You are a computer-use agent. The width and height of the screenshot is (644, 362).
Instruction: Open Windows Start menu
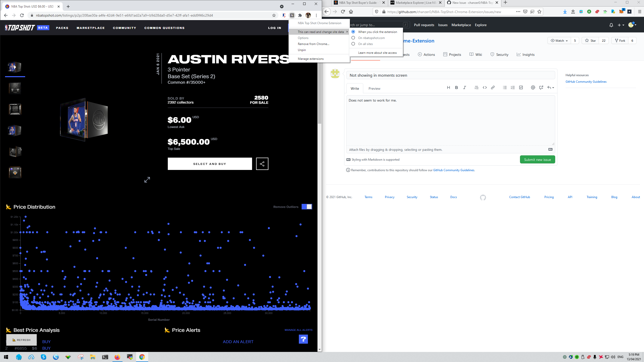point(6,357)
